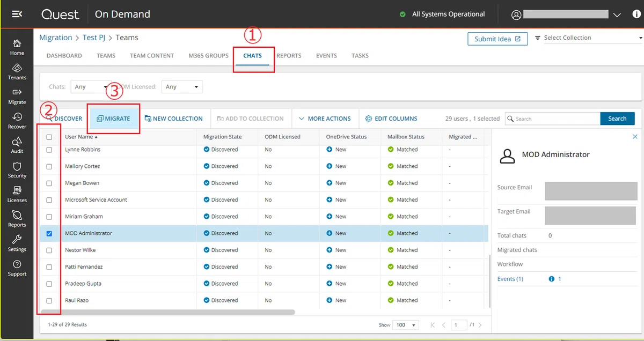Click the Migrate toolbar button
This screenshot has width=644, height=341.
(113, 118)
